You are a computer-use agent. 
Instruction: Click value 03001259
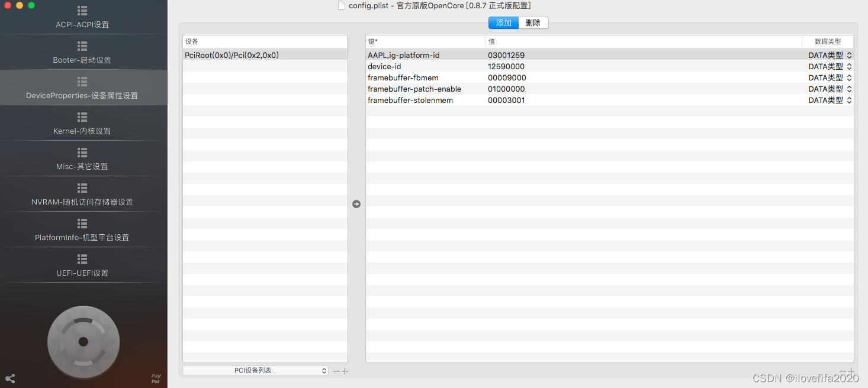pyautogui.click(x=506, y=55)
